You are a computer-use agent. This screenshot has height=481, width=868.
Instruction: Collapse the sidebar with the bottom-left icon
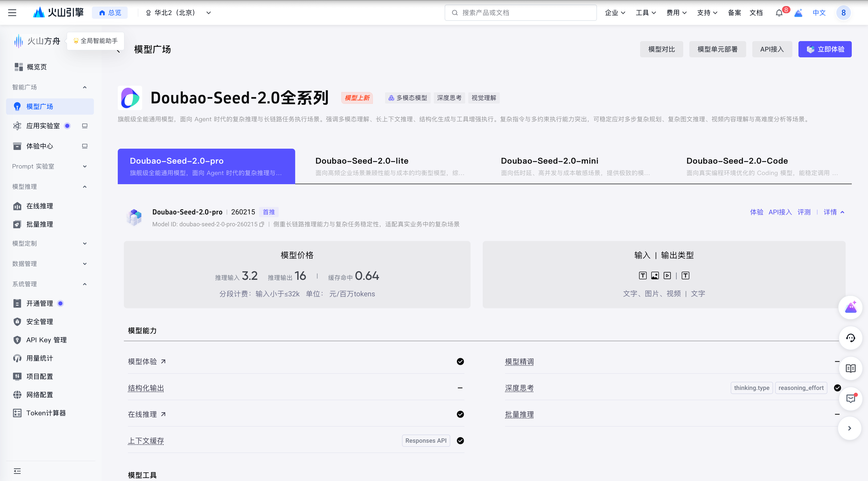(17, 471)
